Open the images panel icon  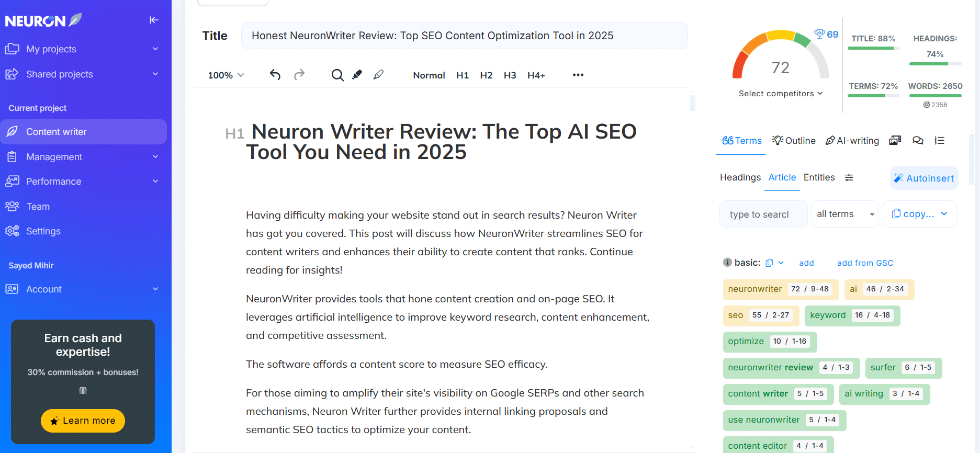click(x=895, y=140)
